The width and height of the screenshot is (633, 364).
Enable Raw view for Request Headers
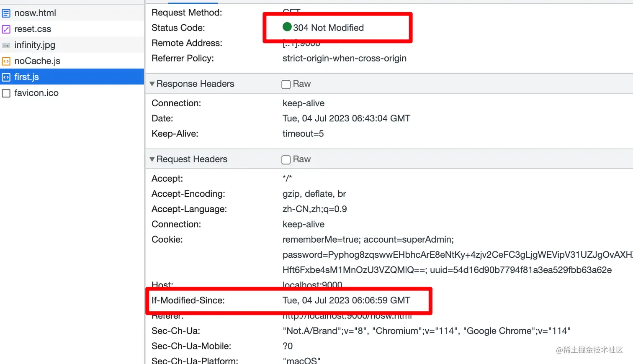286,159
